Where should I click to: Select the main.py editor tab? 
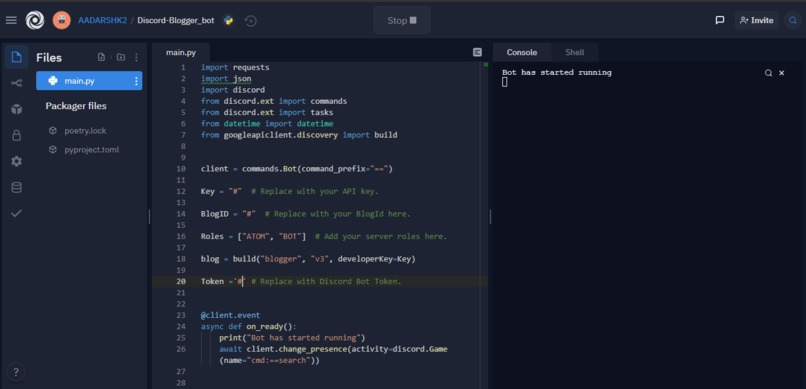tap(181, 52)
